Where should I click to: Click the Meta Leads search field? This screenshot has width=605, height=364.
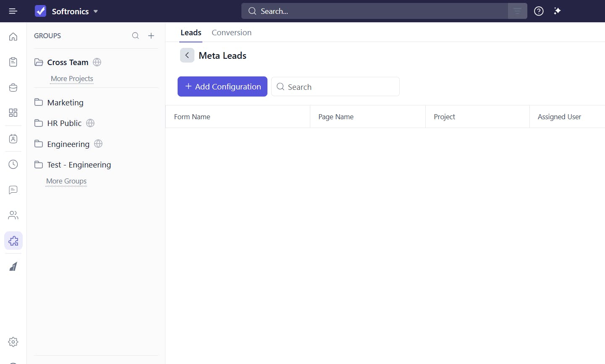coord(335,86)
